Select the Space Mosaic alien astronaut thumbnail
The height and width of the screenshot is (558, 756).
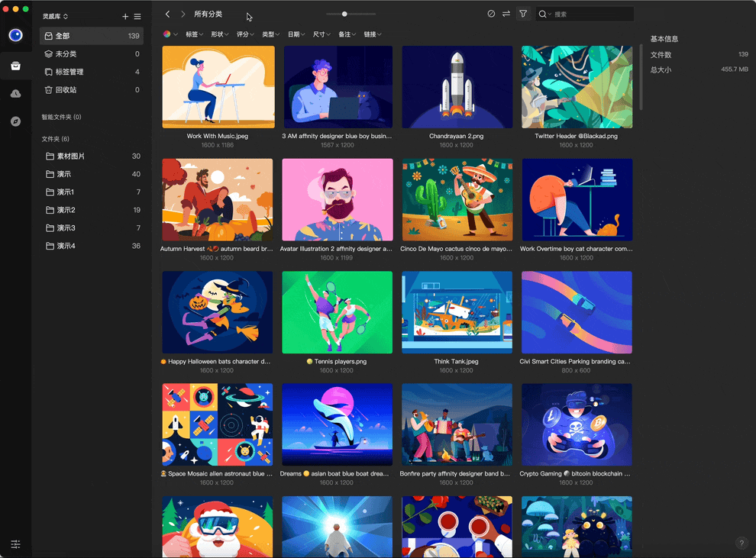[218, 424]
